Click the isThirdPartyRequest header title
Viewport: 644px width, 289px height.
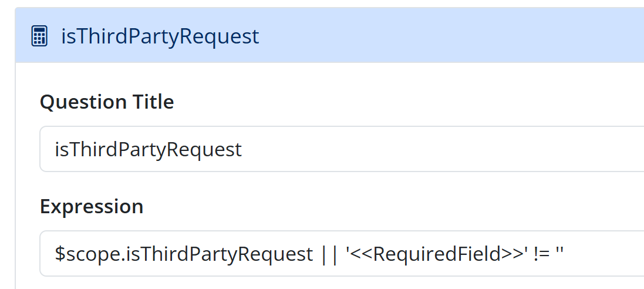coord(160,36)
